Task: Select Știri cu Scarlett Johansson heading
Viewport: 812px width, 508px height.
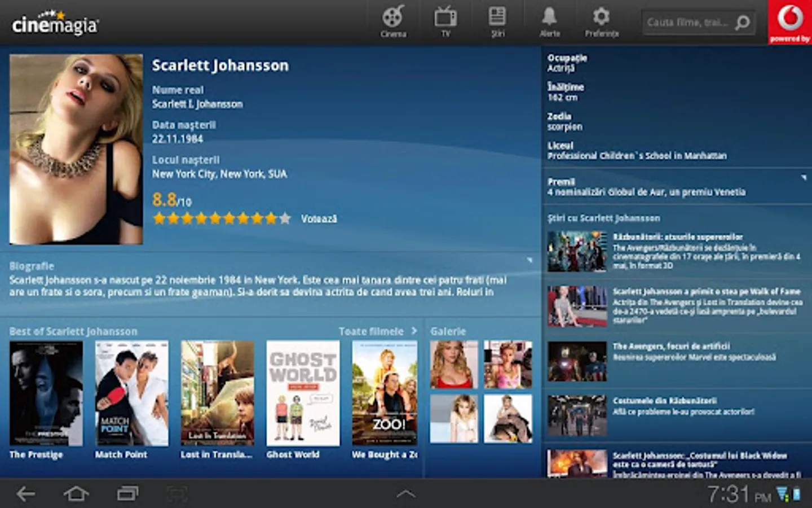Action: [604, 218]
